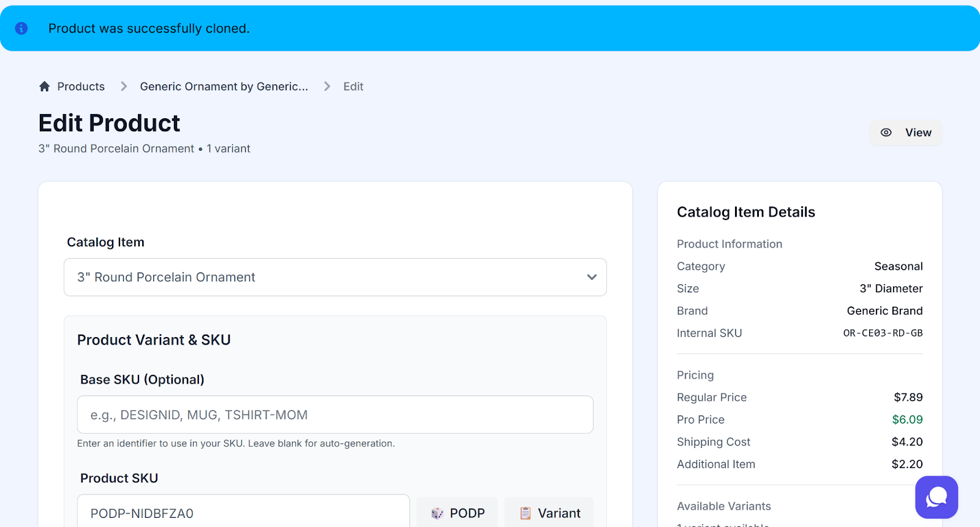Go to Products in the breadcrumb
The width and height of the screenshot is (980, 527).
point(81,86)
